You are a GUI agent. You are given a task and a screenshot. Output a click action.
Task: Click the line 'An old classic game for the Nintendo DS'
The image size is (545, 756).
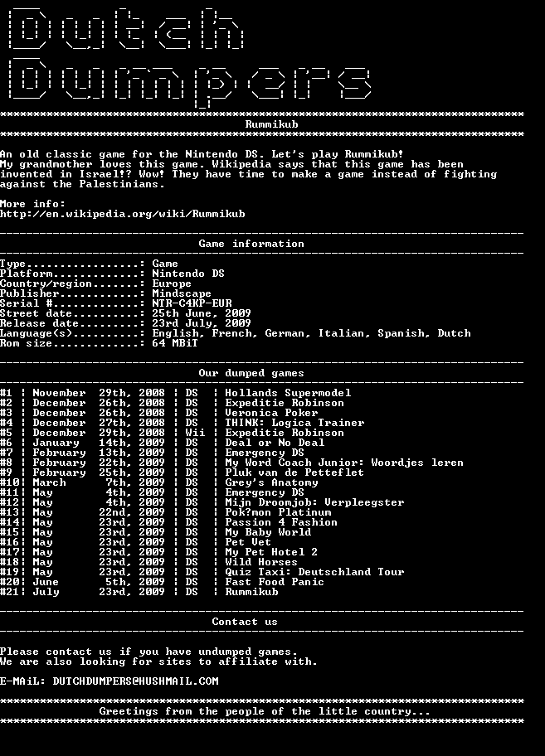(202, 154)
